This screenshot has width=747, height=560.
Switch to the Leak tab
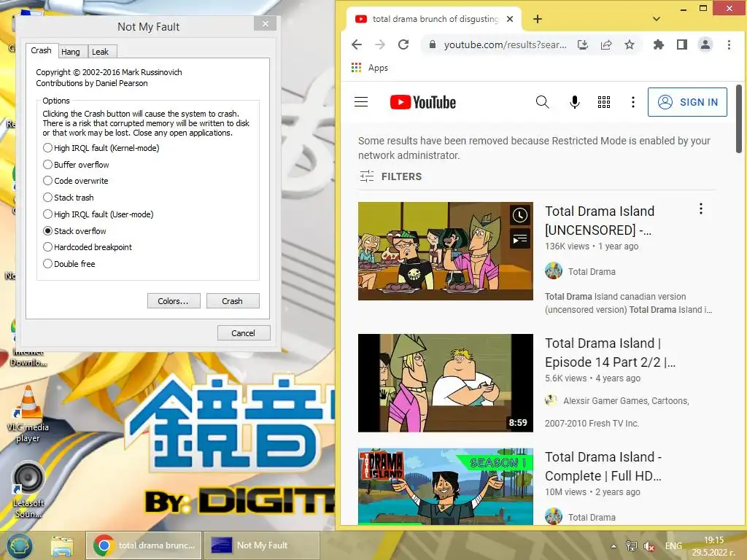(x=101, y=52)
